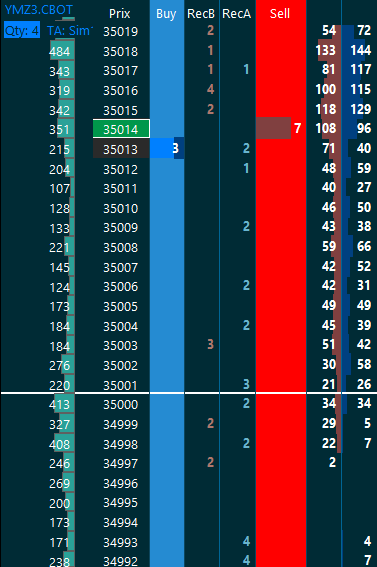Click price 35006
Viewport: 377px width, 567px height.
click(120, 286)
